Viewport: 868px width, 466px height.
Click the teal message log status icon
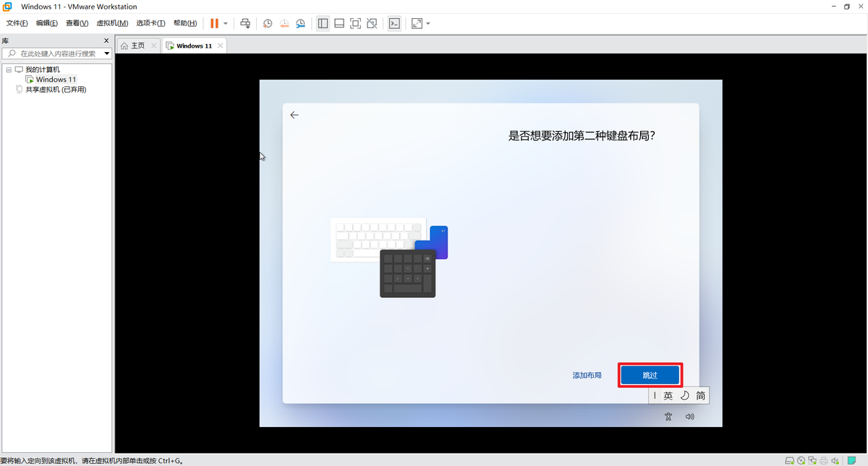click(851, 461)
